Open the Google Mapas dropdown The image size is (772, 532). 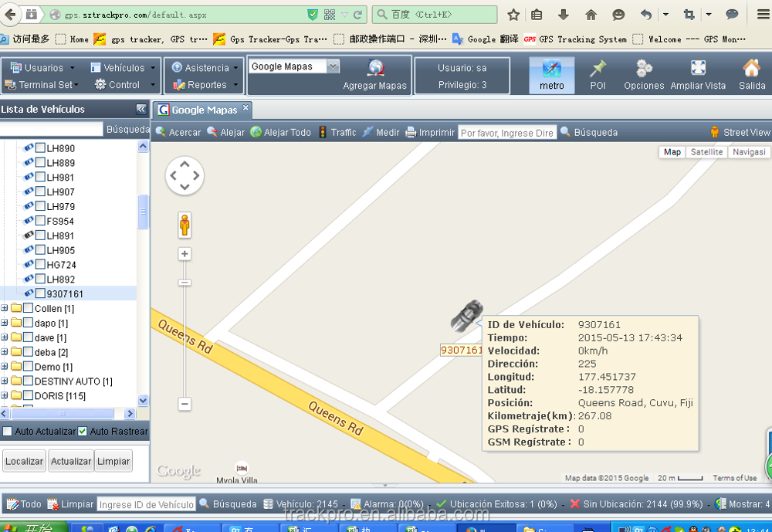click(334, 66)
